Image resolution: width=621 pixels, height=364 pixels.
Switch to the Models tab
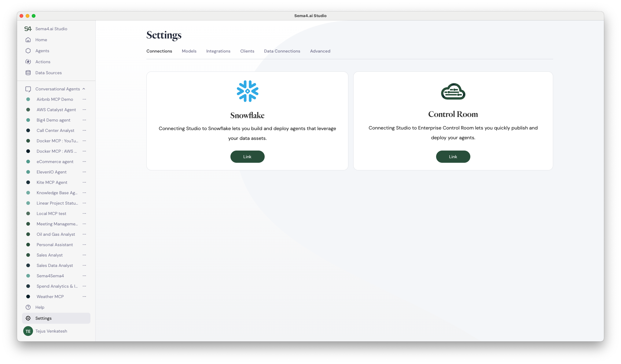pos(189,51)
